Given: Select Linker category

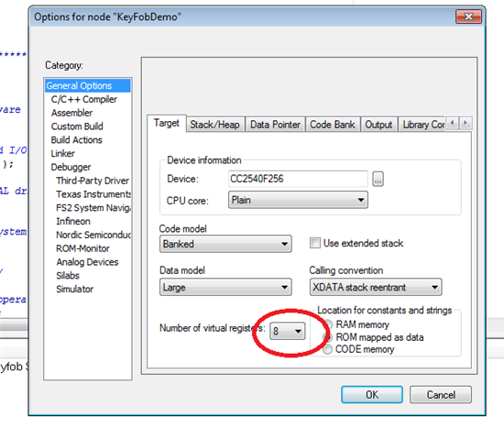Looking at the screenshot, I should [x=62, y=153].
